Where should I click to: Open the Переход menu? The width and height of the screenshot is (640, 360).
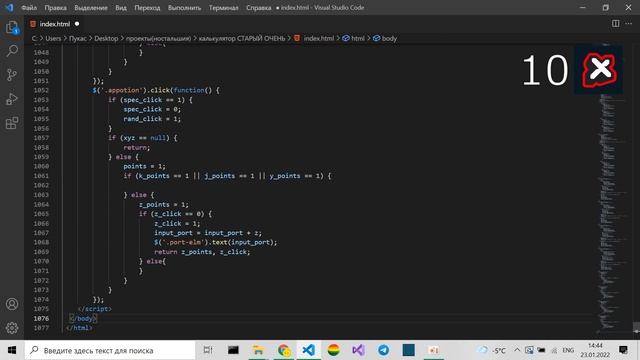(147, 8)
